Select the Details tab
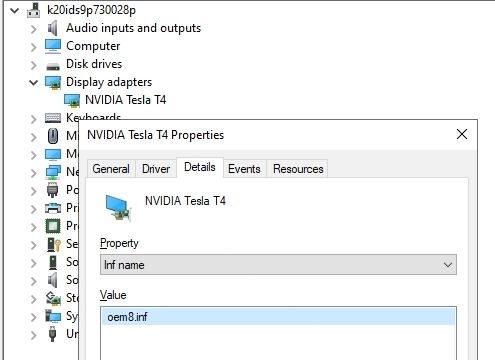 (x=200, y=167)
